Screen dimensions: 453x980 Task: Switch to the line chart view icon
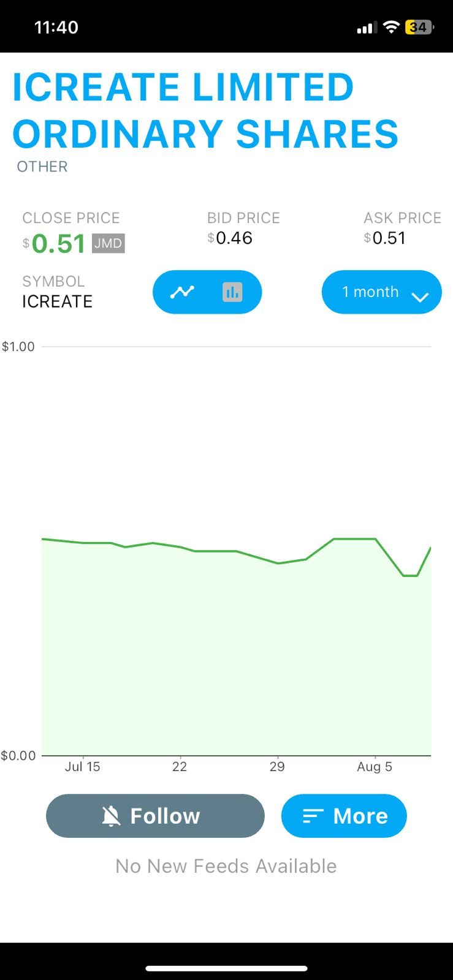[x=182, y=292]
